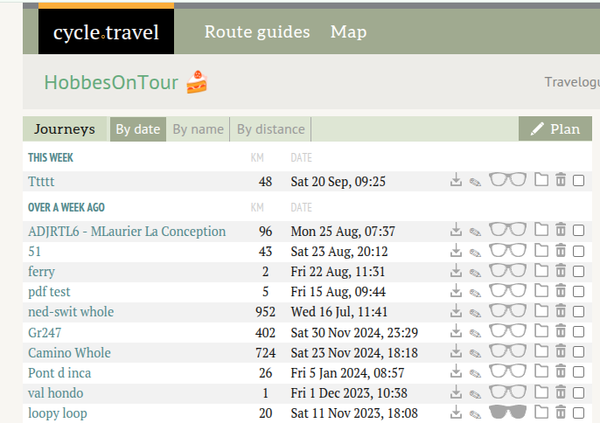Screen dimensions: 600x423
Task: Switch to the By date sorting tab
Action: click(x=137, y=129)
